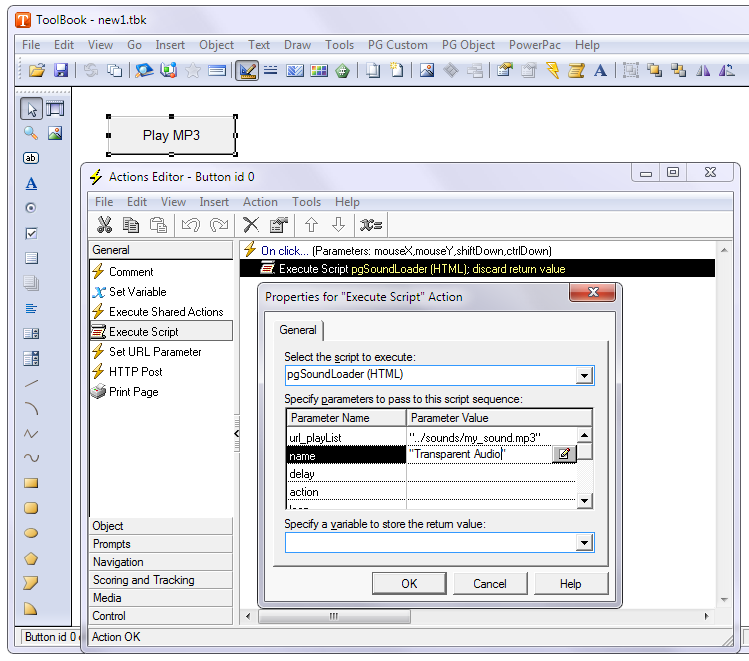Screen dimensions: 749x661
Task: Expand the Media actions category
Action: 160,598
